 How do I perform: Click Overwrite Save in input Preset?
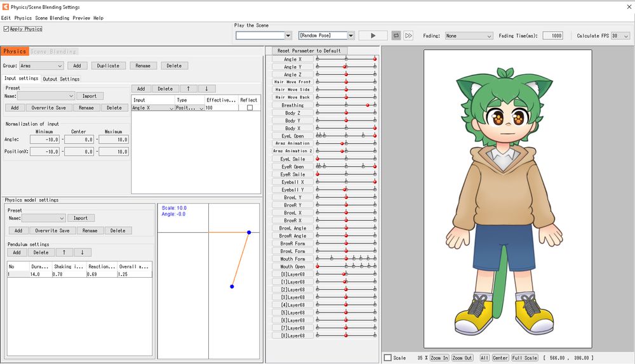tap(49, 108)
